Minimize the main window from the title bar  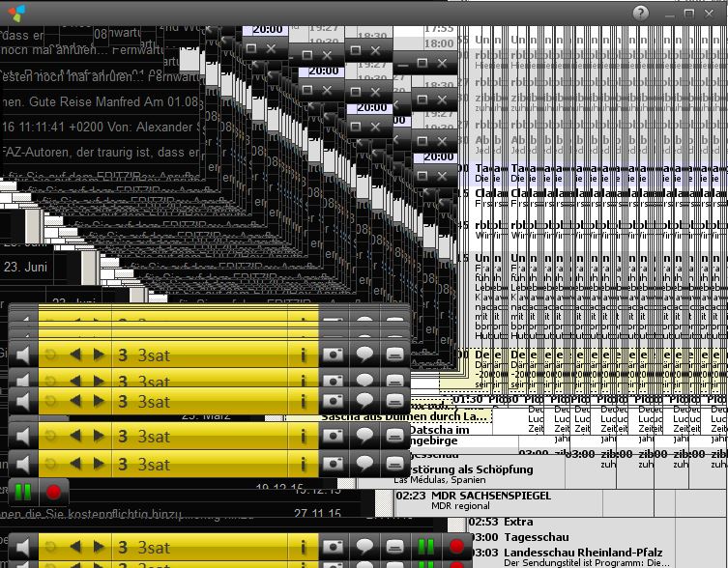pos(669,14)
